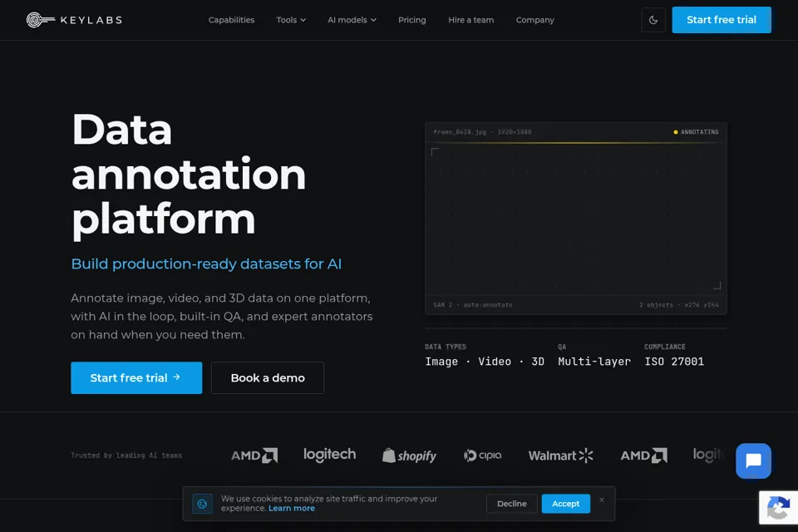This screenshot has width=798, height=532.
Task: Click the ISO 27001 compliance text
Action: [674, 362]
